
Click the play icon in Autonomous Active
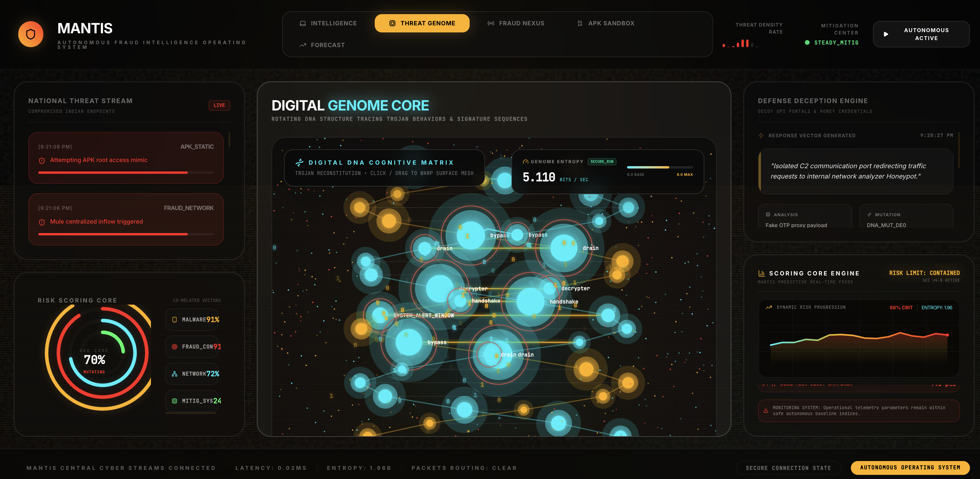point(886,34)
